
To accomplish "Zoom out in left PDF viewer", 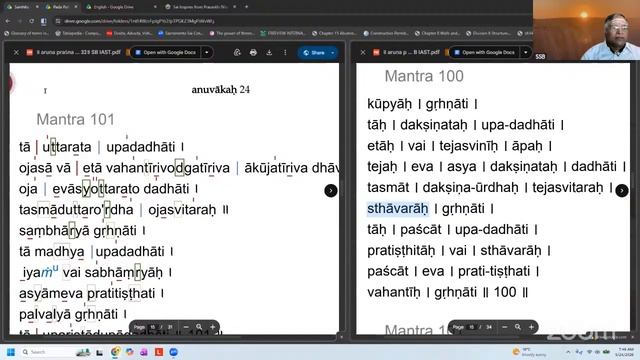I will [186, 327].
